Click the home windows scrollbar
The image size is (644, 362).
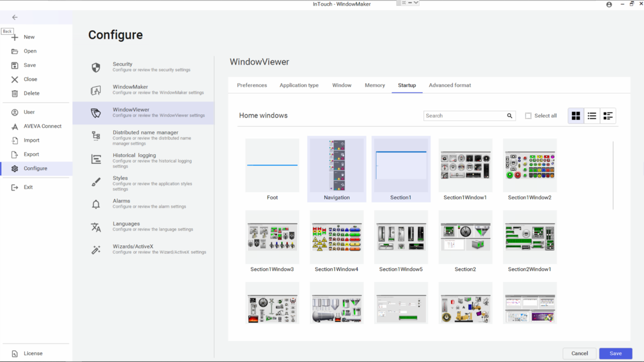[613, 175]
